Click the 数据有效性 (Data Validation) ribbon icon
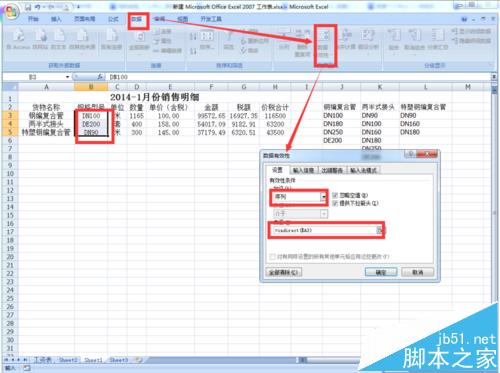 coord(323,43)
